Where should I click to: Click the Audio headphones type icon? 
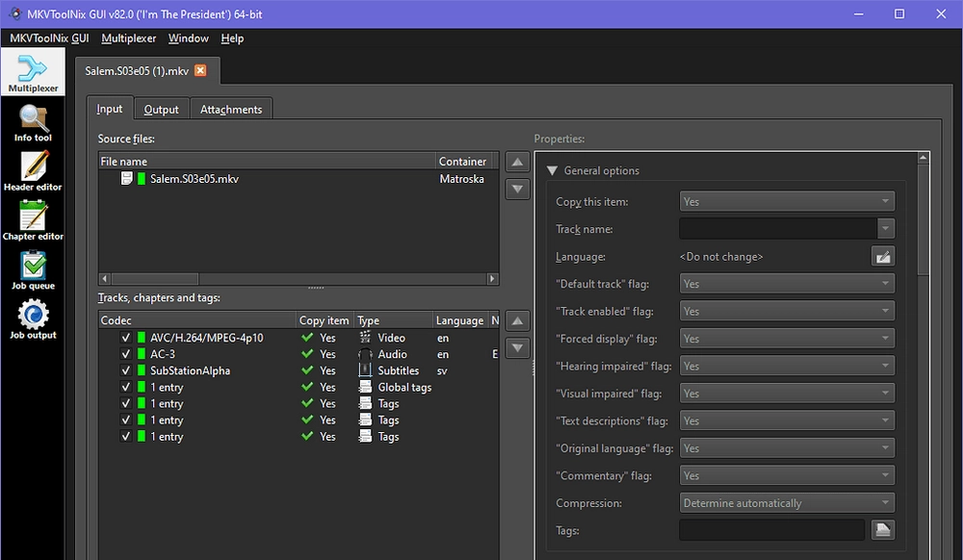(x=365, y=354)
